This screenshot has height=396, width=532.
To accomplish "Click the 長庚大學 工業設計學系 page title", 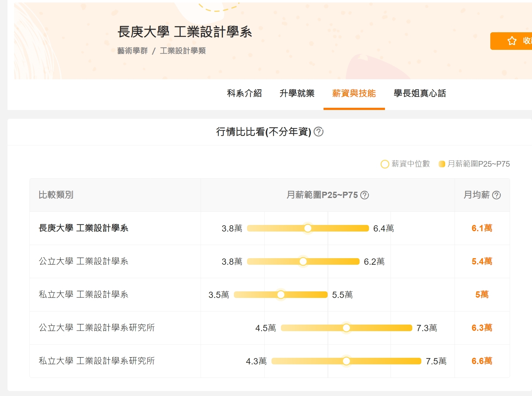I will click(185, 32).
